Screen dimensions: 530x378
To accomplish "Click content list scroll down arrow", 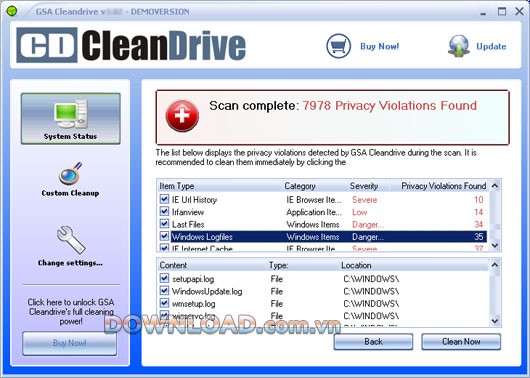I will (495, 321).
